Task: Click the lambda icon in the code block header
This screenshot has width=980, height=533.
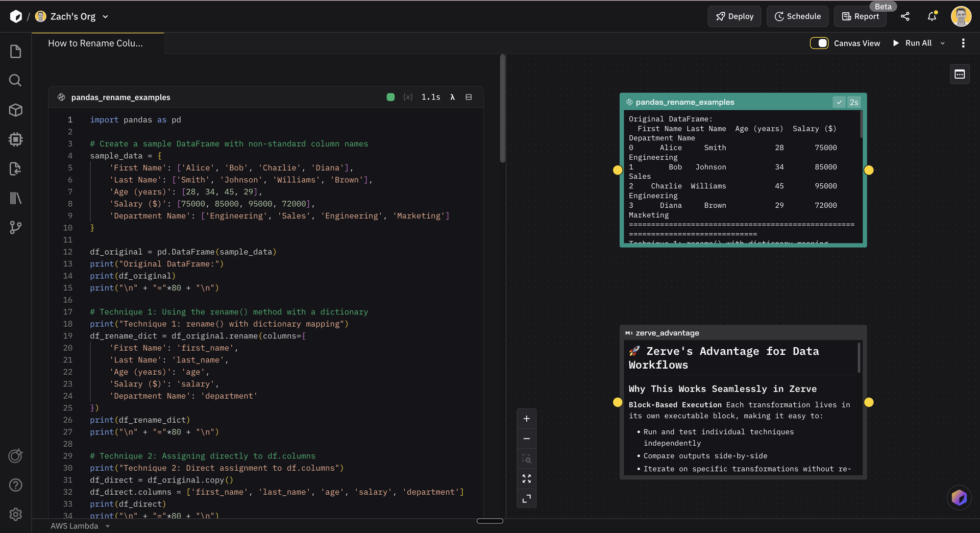Action: pos(453,97)
